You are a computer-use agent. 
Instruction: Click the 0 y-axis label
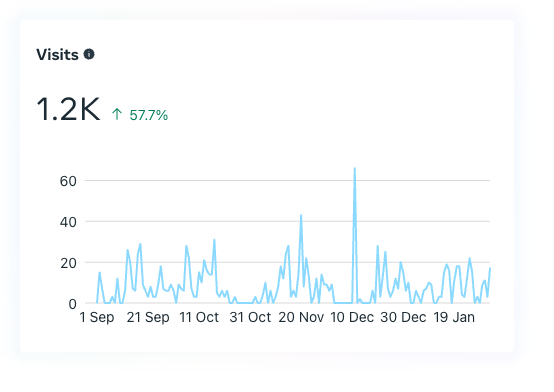point(72,304)
